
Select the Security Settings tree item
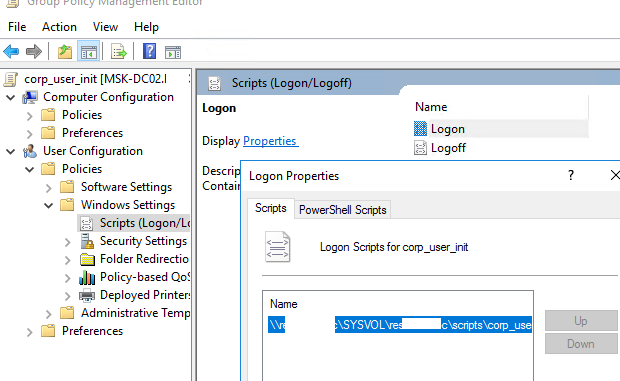pyautogui.click(x=143, y=241)
